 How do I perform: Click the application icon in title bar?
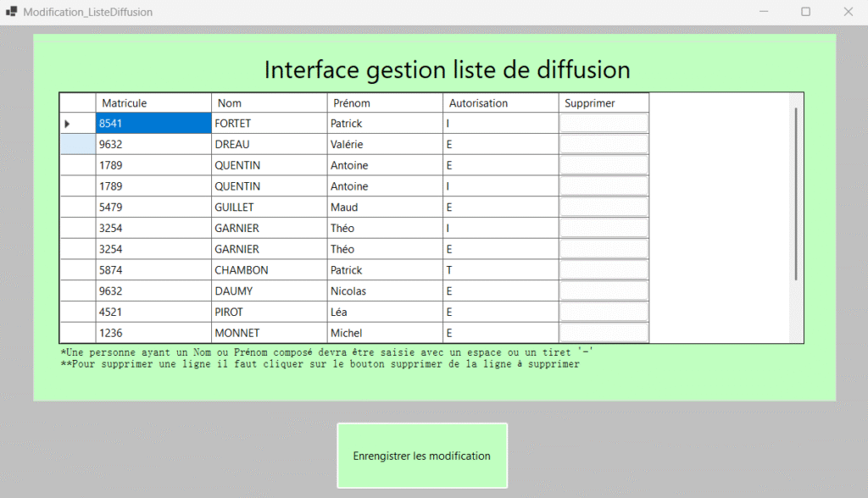coord(11,13)
